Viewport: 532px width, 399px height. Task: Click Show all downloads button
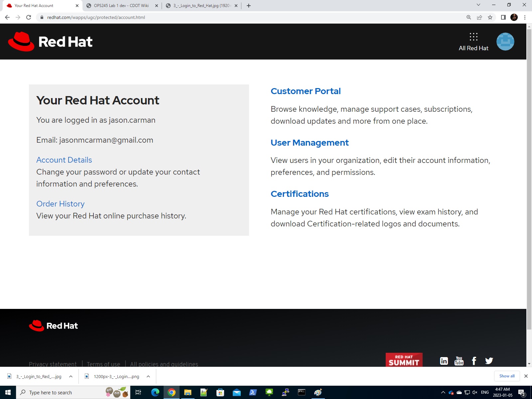point(507,376)
